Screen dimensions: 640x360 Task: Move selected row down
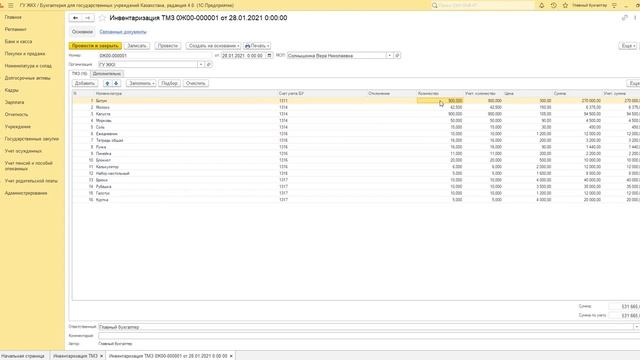click(x=116, y=83)
